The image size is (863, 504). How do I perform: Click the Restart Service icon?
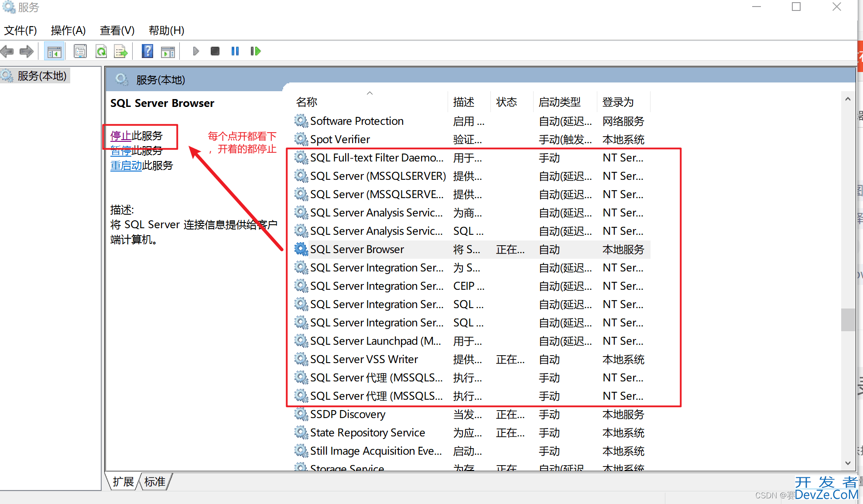click(256, 51)
